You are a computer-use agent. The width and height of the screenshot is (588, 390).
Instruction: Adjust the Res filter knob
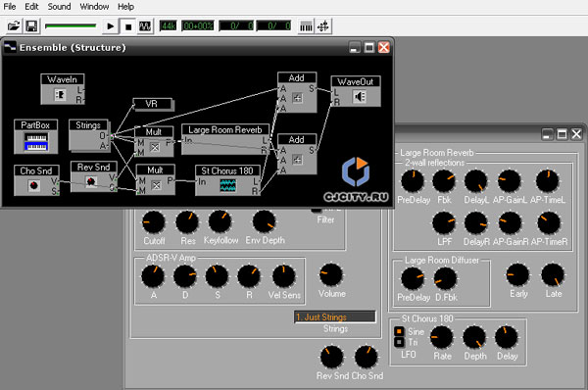pos(187,222)
